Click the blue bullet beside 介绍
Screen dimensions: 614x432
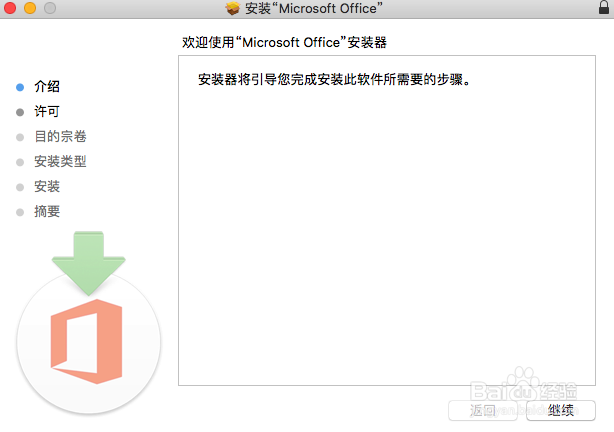click(20, 87)
